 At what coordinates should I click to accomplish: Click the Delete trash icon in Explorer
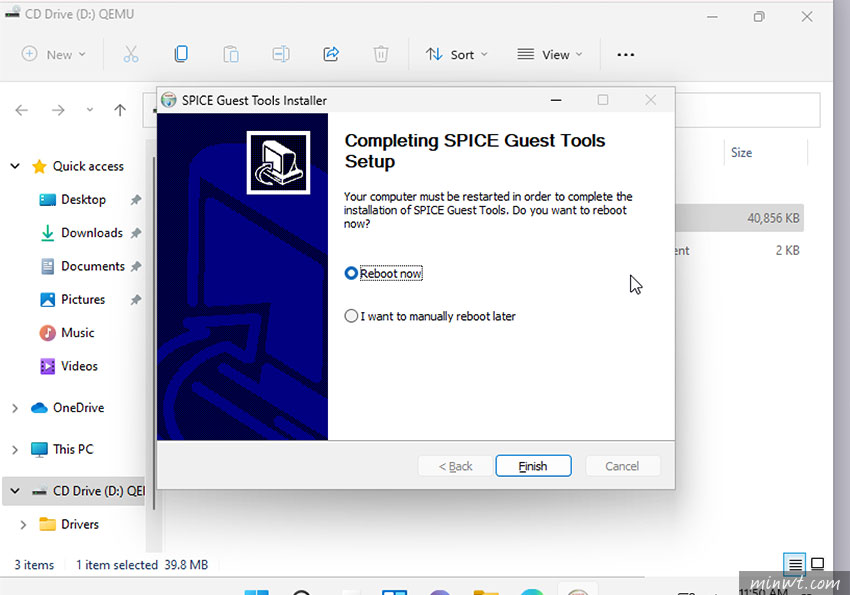click(x=381, y=54)
